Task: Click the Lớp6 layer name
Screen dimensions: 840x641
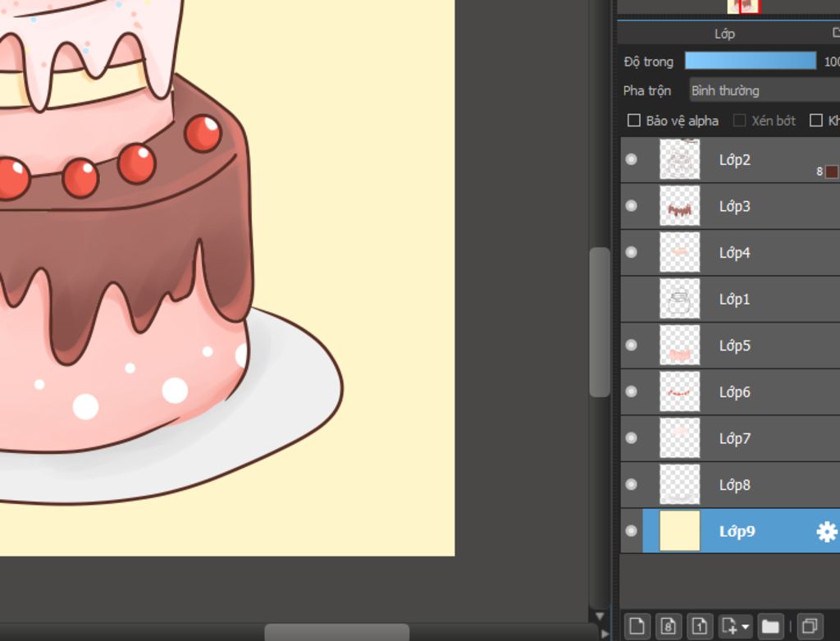Action: 735,391
